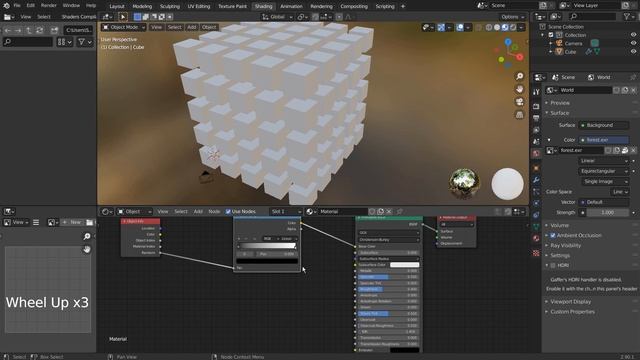Switch to the Modeling workspace tab
Viewport: 640px width, 360px height.
coord(142,6)
